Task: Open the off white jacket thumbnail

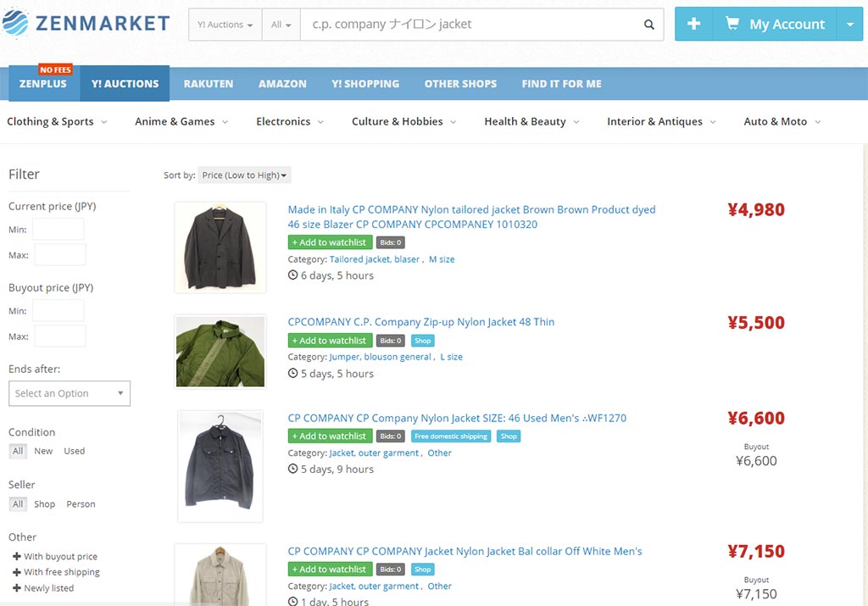Action: click(x=220, y=575)
